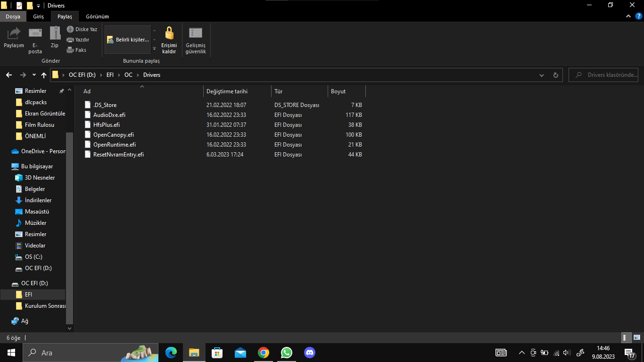This screenshot has width=644, height=362.
Task: Collapse the ribbon with top-right chevron
Action: click(628, 16)
